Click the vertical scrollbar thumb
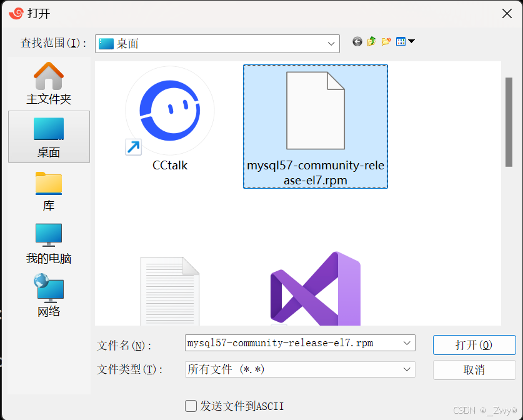 (x=509, y=122)
